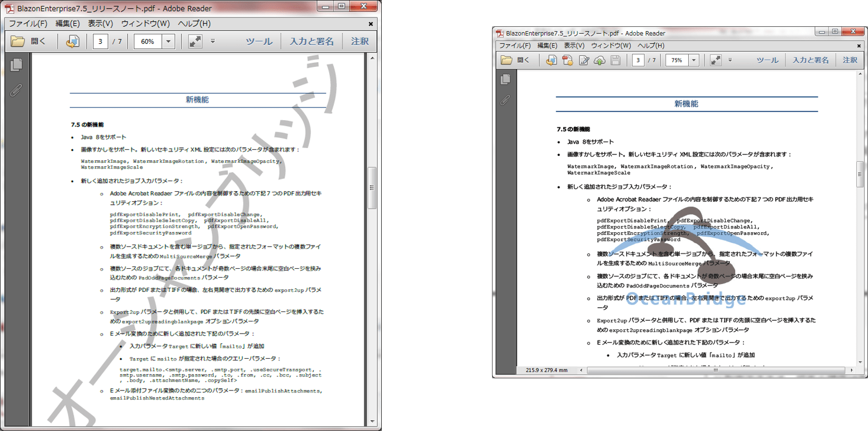Click scroll-up arrow in left window
This screenshot has width=868, height=431.
pyautogui.click(x=372, y=58)
